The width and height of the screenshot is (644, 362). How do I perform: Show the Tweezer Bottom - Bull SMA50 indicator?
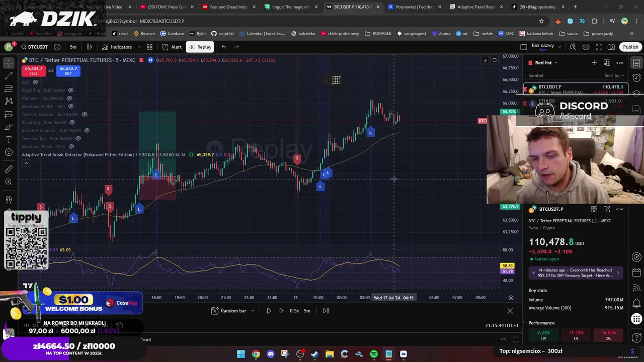click(85, 114)
